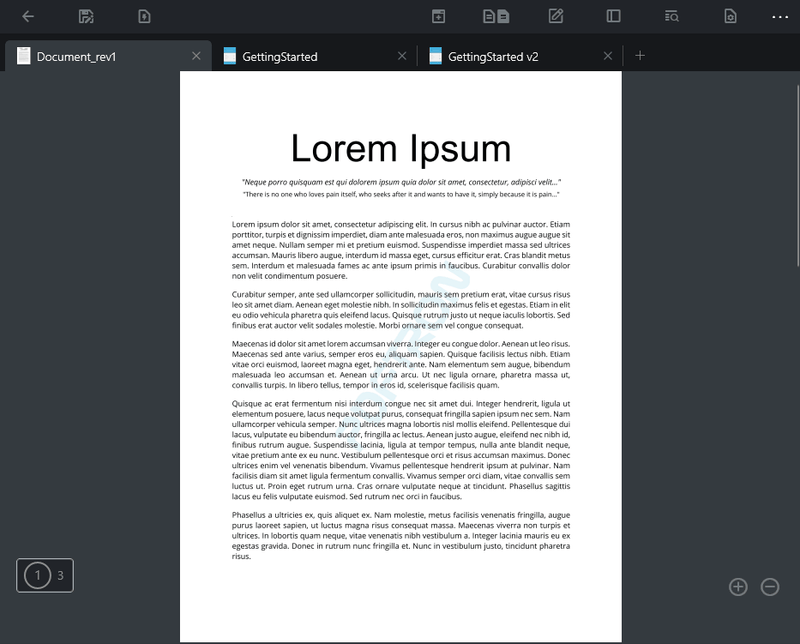Add a new tab with plus button
800x644 pixels.
coord(640,56)
